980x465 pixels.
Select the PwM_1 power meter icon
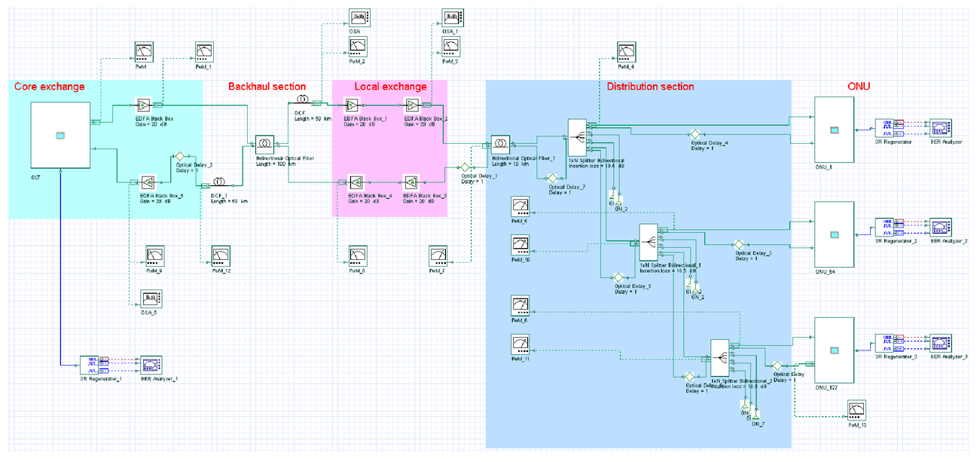tap(203, 52)
